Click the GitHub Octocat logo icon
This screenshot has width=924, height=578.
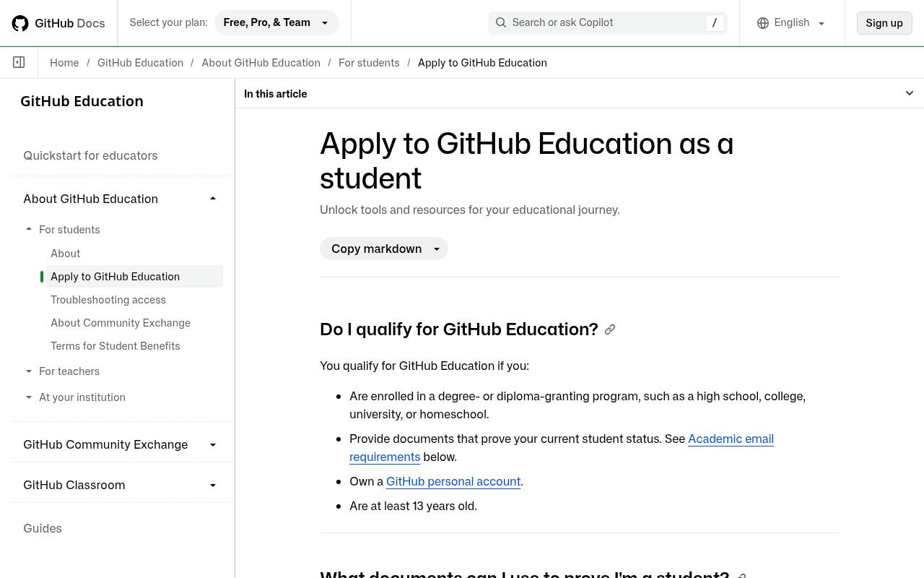pyautogui.click(x=20, y=23)
